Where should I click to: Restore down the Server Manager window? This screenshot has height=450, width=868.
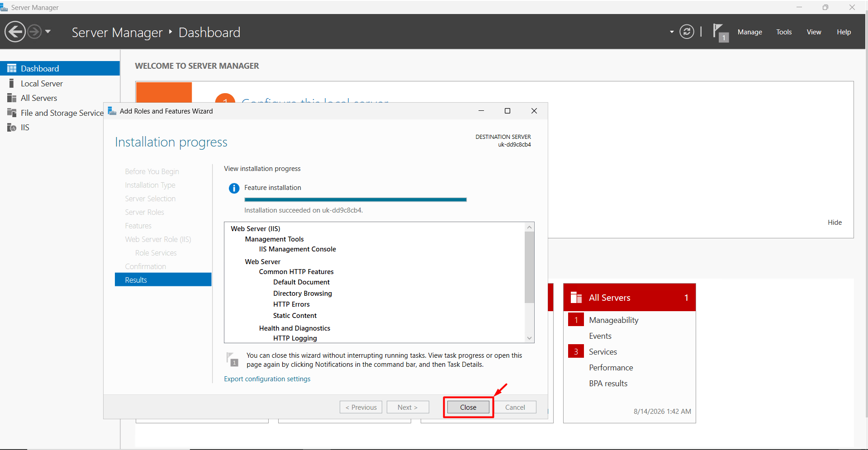825,7
